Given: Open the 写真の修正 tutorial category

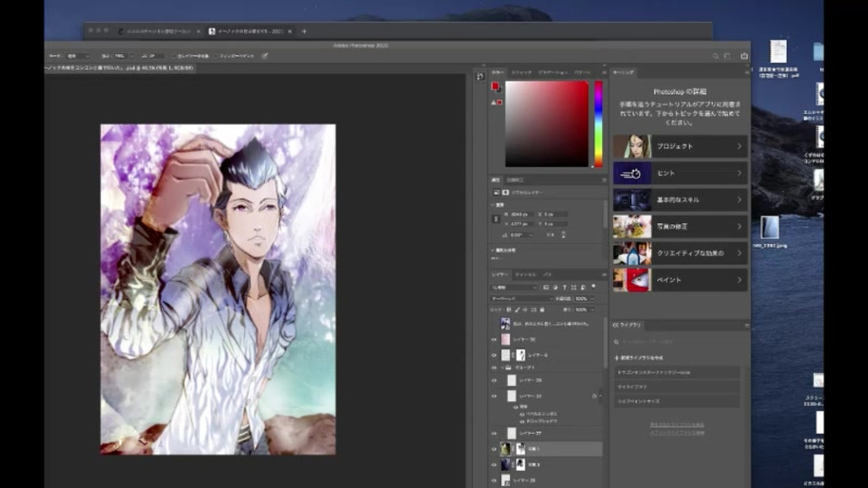Looking at the screenshot, I should tap(680, 226).
